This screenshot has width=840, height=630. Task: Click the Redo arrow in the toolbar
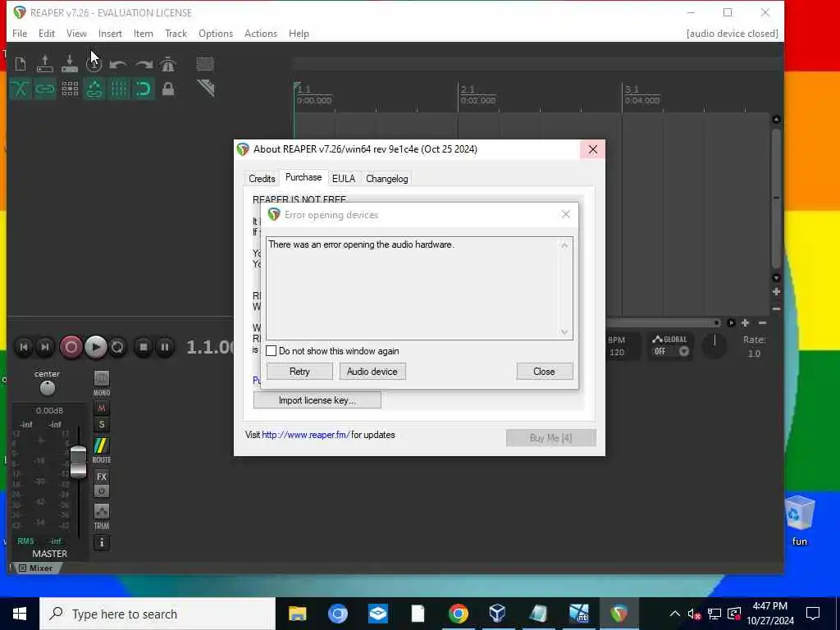click(144, 64)
